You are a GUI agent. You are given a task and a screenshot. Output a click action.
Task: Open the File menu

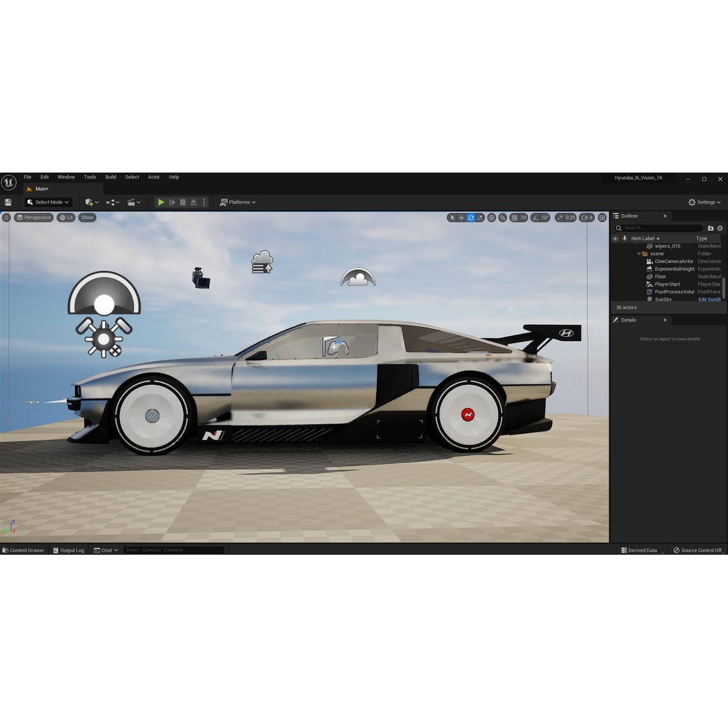(x=28, y=177)
